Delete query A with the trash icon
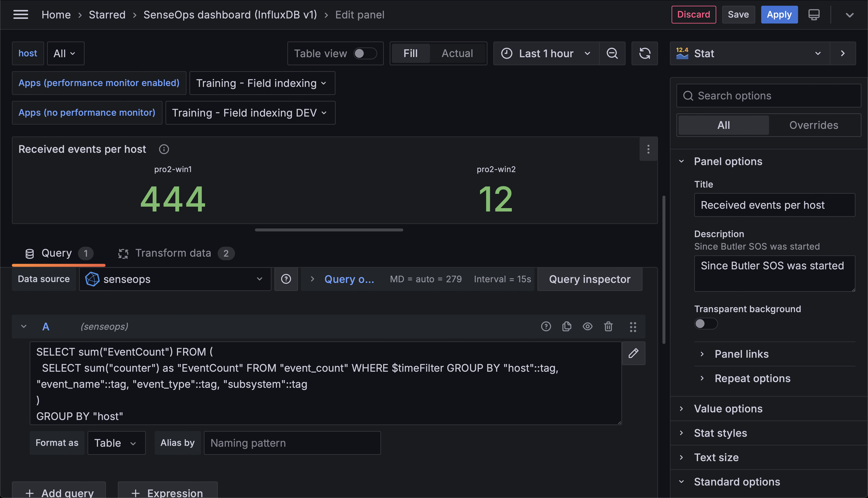This screenshot has width=868, height=498. [x=608, y=326]
